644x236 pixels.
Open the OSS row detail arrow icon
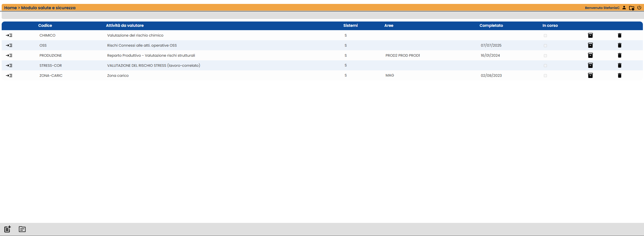tap(9, 46)
